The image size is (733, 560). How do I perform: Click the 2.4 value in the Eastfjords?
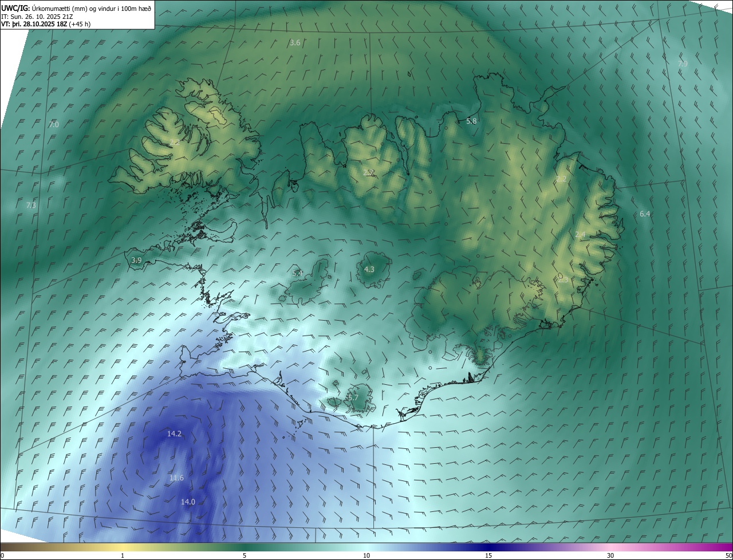(x=580, y=234)
